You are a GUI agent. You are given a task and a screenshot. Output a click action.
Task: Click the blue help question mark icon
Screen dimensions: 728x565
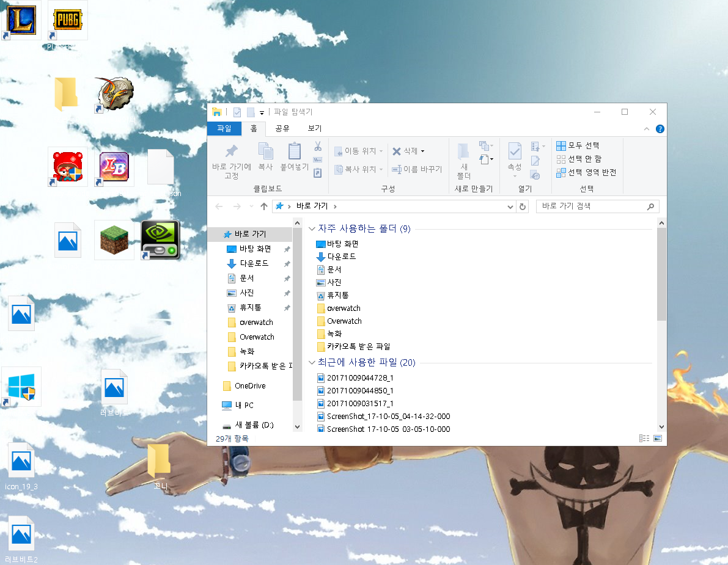660,129
